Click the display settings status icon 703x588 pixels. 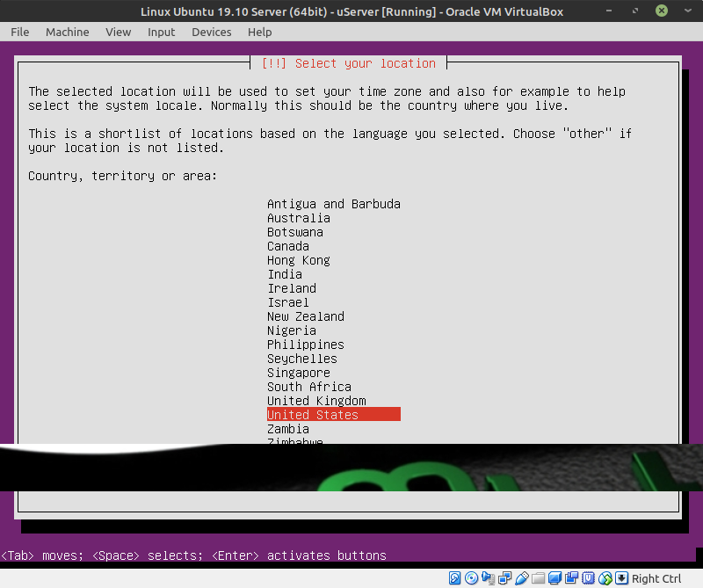coord(554,578)
